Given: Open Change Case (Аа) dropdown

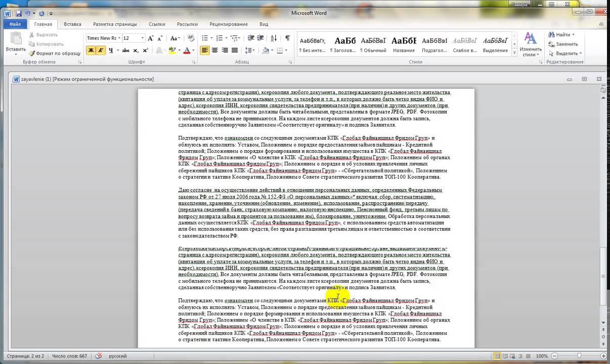Looking at the screenshot, I should [x=175, y=38].
